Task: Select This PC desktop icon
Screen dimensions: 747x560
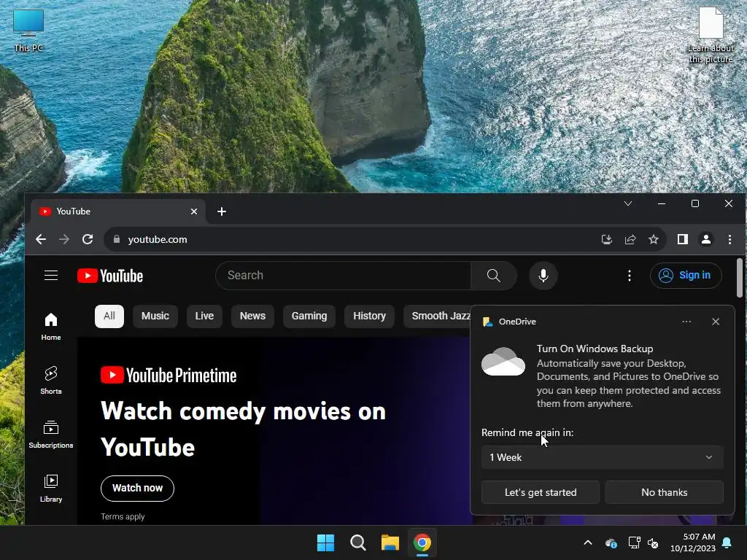Action: [x=28, y=31]
